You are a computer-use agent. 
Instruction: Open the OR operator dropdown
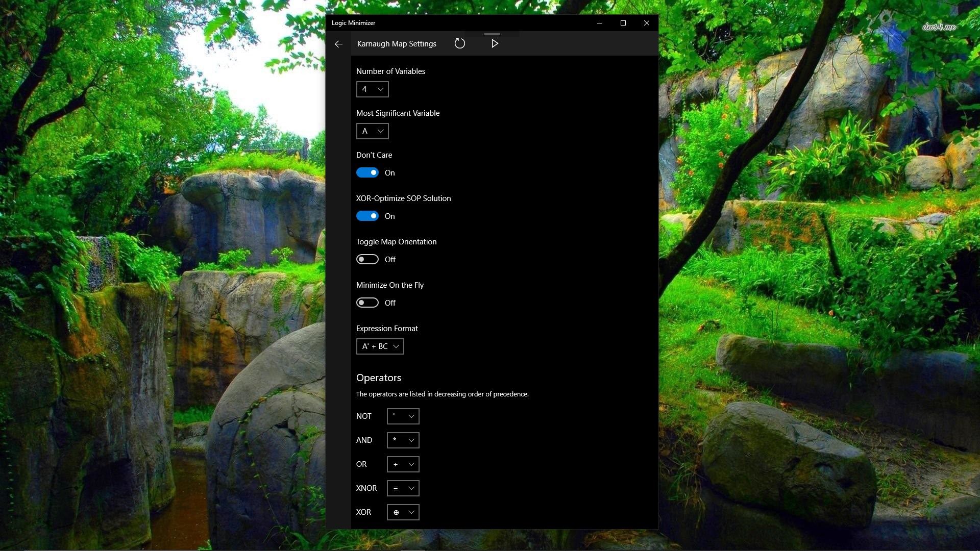(x=403, y=464)
